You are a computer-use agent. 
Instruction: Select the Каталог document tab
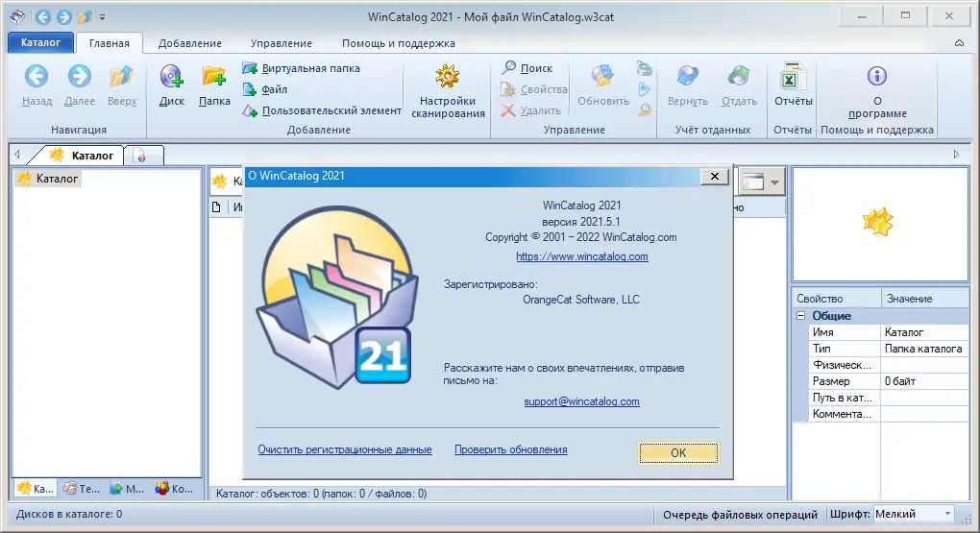(83, 155)
